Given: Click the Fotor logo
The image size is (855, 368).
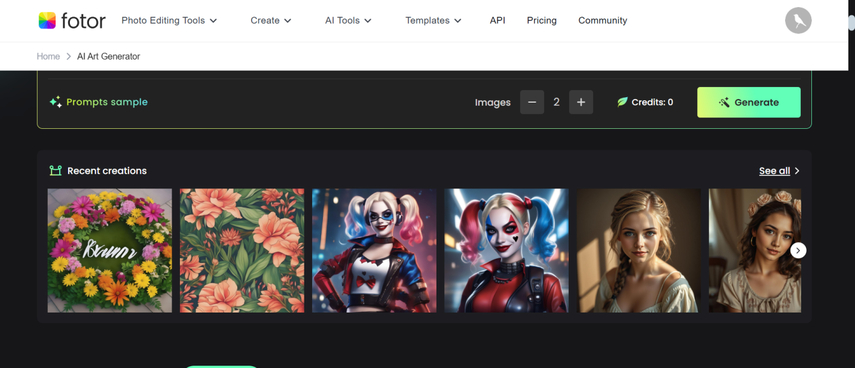Looking at the screenshot, I should click(x=72, y=21).
